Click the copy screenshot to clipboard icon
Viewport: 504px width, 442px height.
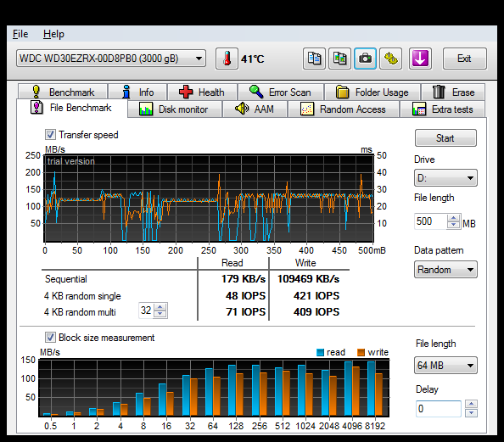tap(339, 59)
